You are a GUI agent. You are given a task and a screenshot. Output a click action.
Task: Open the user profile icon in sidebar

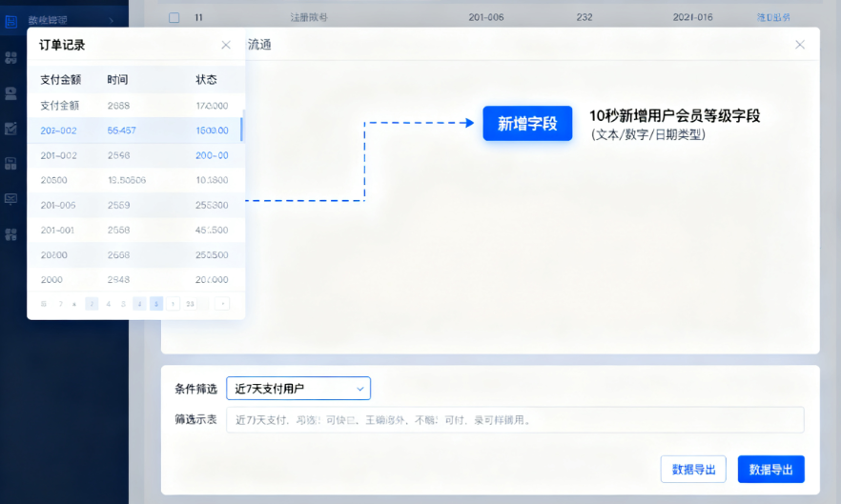(10, 93)
